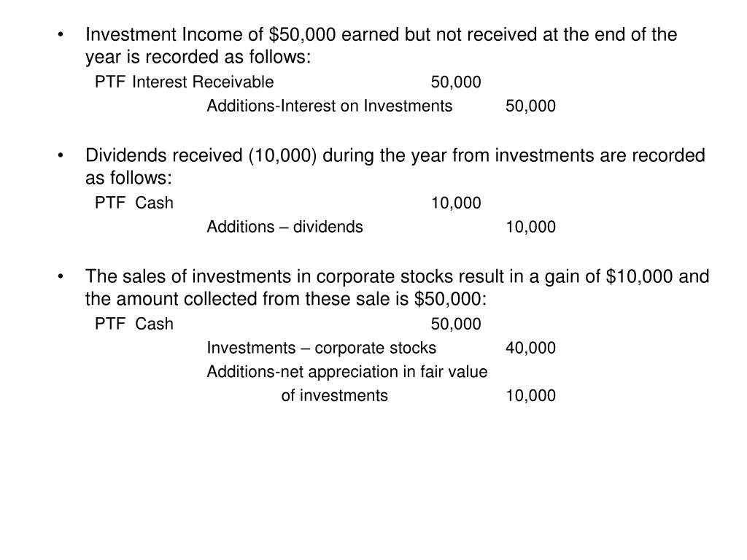Select 'Additions – dividends' line
The height and width of the screenshot is (560, 747).
(285, 227)
